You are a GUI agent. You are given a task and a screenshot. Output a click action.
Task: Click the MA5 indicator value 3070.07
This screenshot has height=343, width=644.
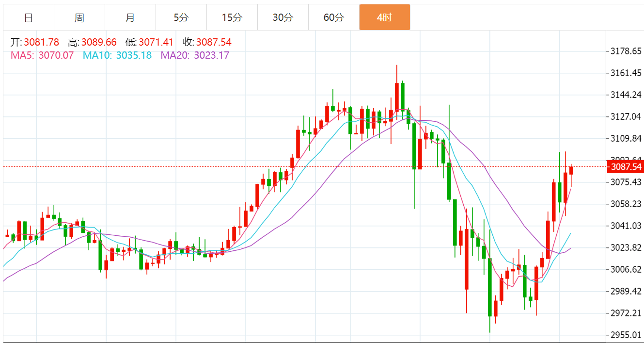tap(56, 55)
